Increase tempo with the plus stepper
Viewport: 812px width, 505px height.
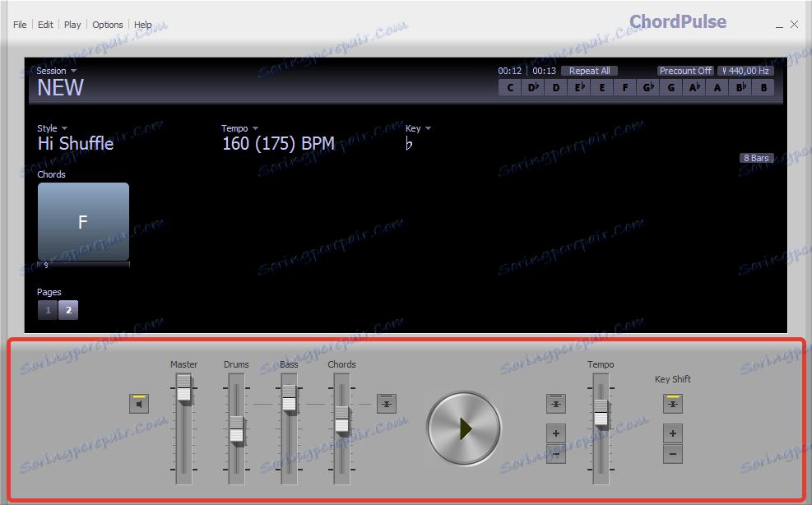pos(555,433)
